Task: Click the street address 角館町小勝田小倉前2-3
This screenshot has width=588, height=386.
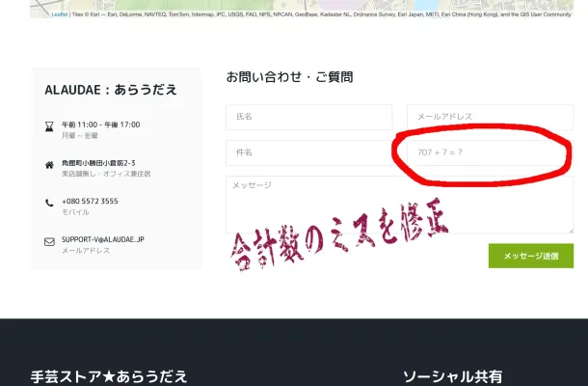Action: coord(98,163)
